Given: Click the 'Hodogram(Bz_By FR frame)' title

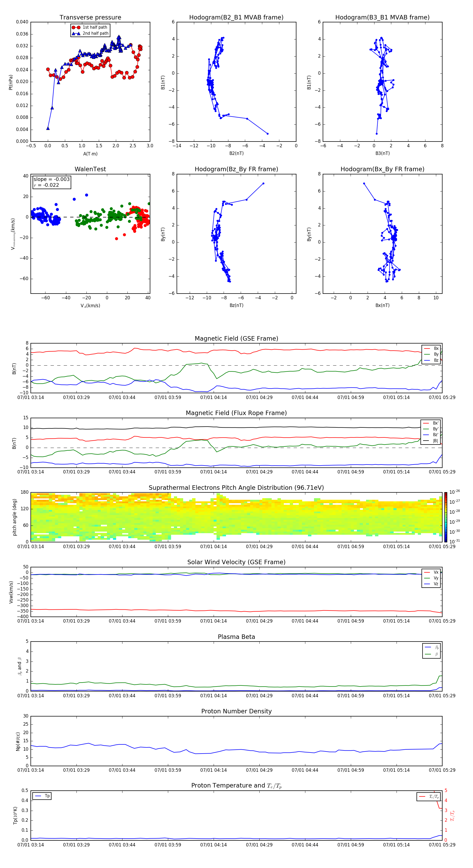Looking at the screenshot, I should click(236, 169).
